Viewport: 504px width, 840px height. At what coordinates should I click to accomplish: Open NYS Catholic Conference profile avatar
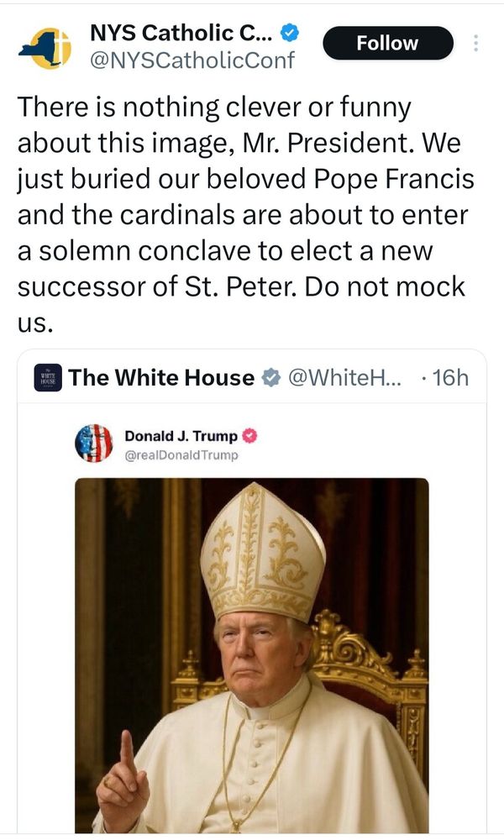(45, 47)
